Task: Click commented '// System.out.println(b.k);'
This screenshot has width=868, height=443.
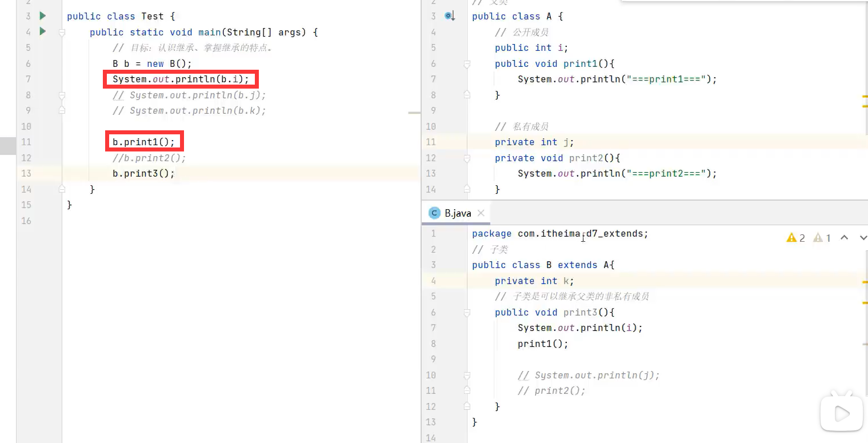Action: 189,110
